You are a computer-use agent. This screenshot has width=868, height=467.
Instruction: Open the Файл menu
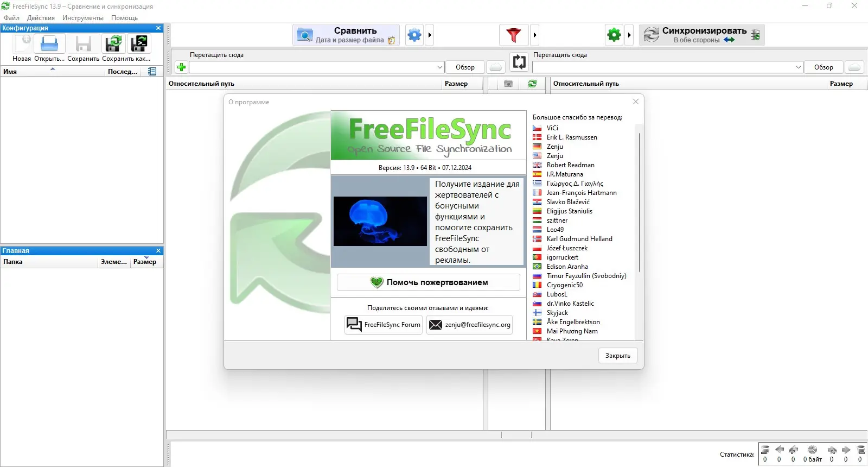(11, 18)
